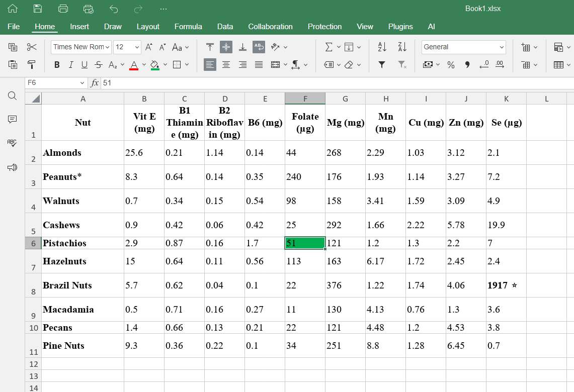Click the Cut scissors icon
574x392 pixels.
coord(32,47)
